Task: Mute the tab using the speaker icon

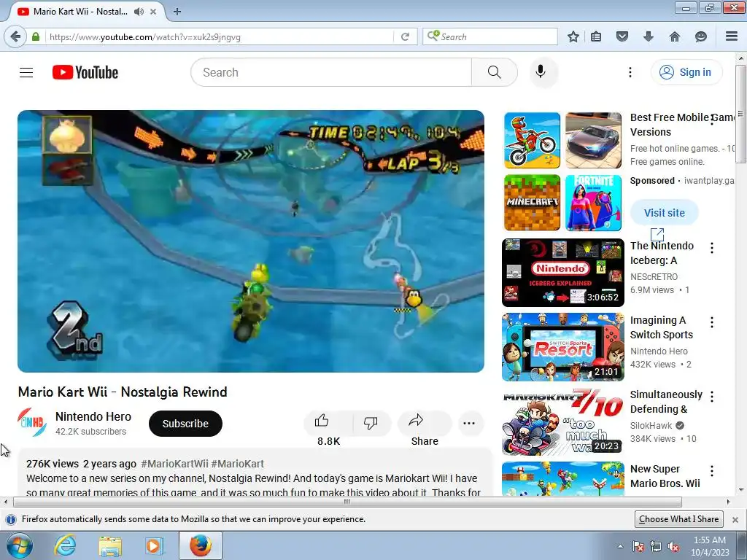Action: 139,12
